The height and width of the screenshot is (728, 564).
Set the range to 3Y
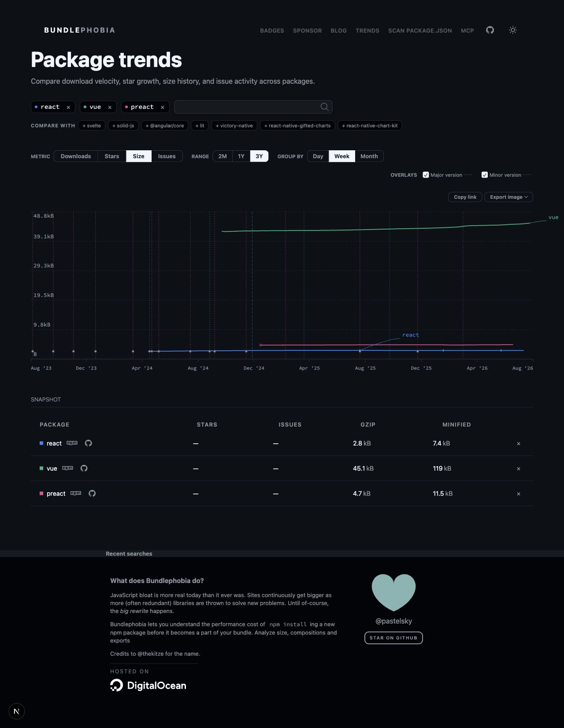pyautogui.click(x=259, y=156)
